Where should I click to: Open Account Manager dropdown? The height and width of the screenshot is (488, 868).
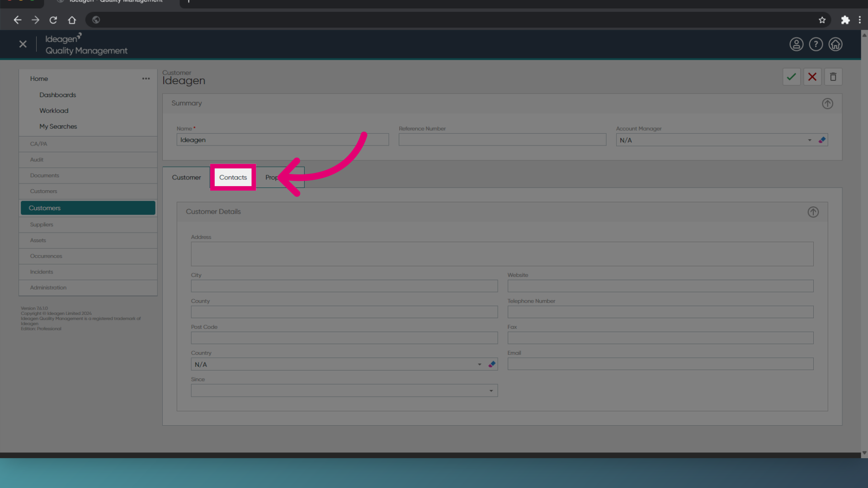tap(809, 140)
